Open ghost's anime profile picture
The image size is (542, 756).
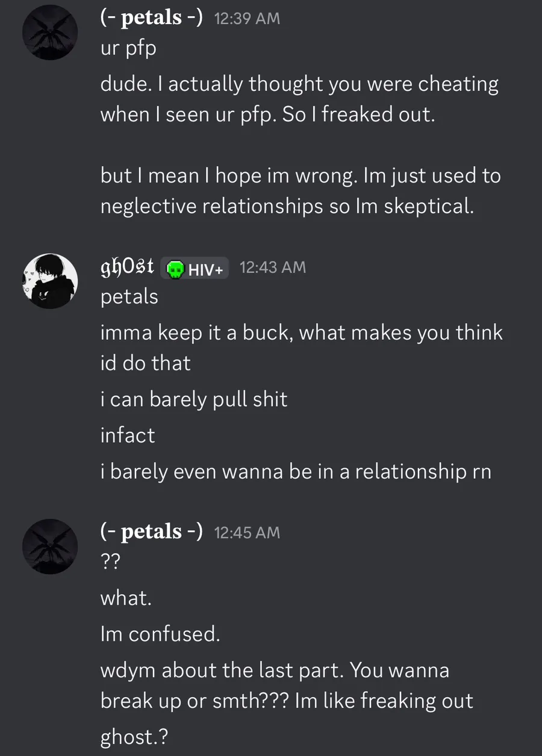50,281
